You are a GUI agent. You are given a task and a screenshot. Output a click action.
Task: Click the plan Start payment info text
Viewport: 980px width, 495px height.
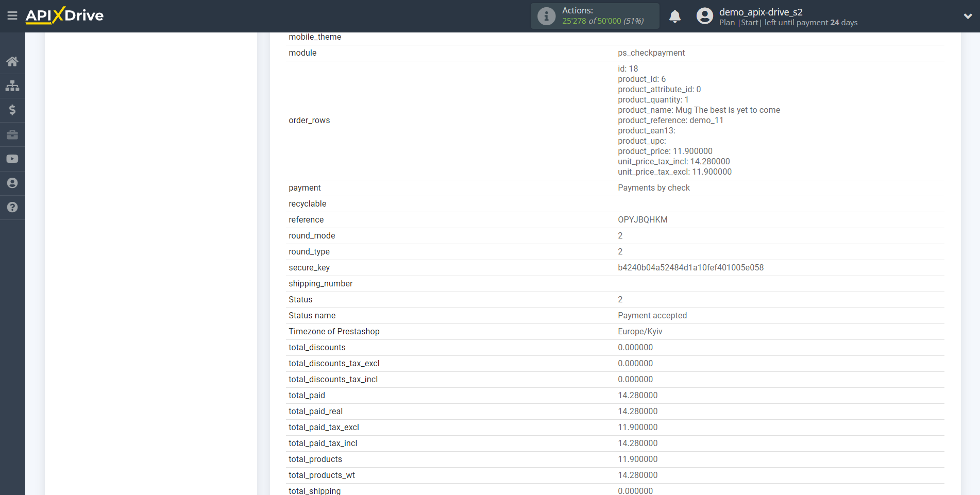coord(788,23)
